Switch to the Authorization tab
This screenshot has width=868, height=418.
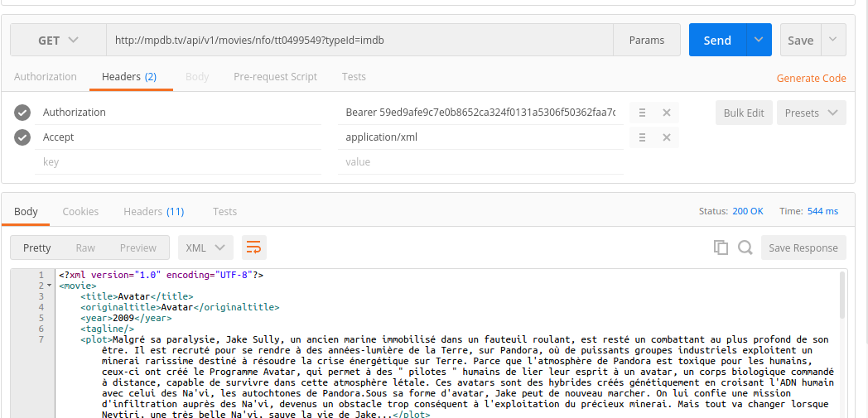pos(46,77)
